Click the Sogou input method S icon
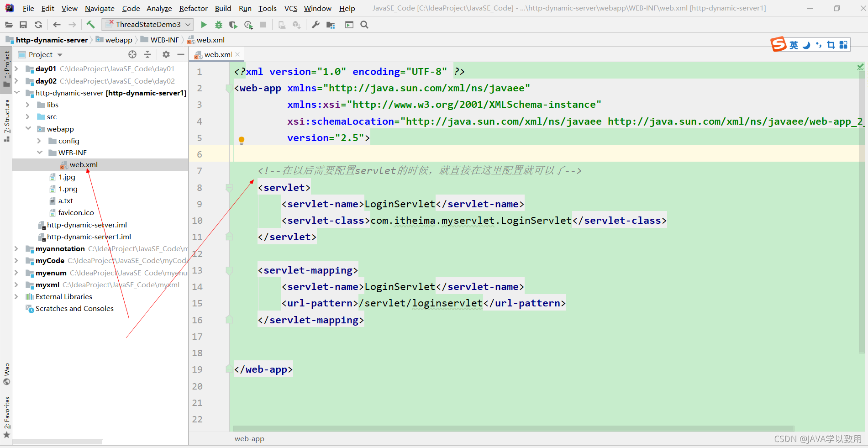The height and width of the screenshot is (448, 868). coord(779,44)
